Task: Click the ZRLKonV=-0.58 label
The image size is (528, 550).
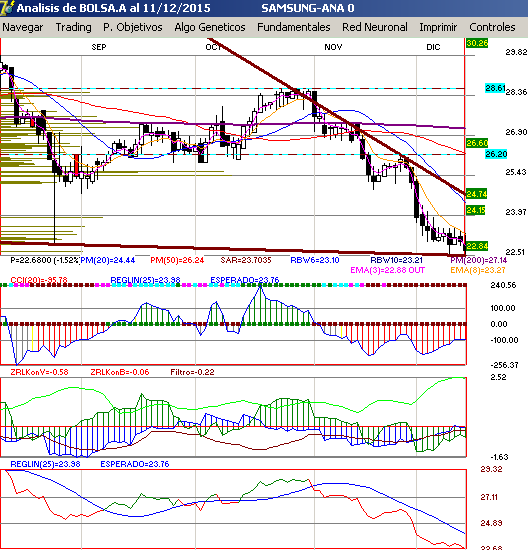Action: tap(39, 372)
